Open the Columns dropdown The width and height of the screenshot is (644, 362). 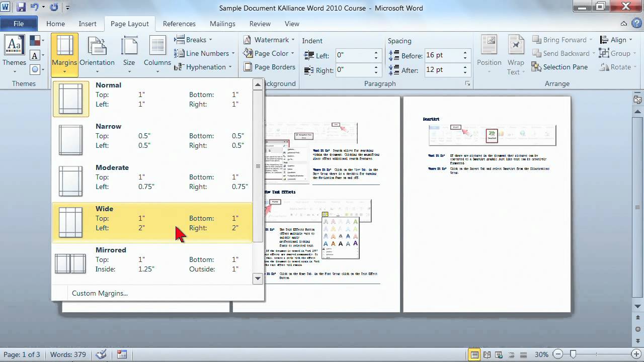point(157,54)
